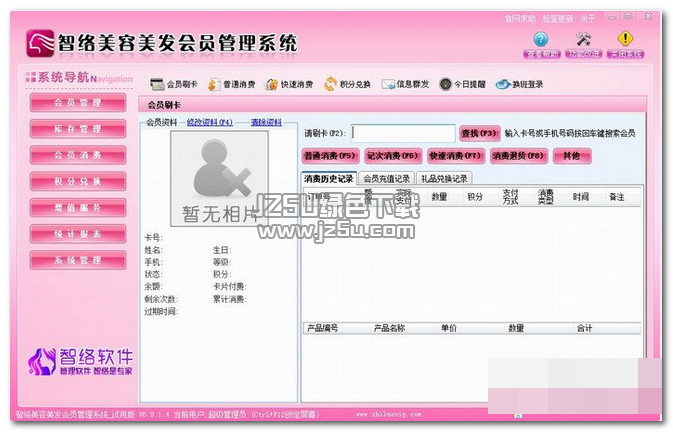Open the 今日提醒 clock toolbar item
This screenshot has height=432, width=673.
click(x=462, y=84)
